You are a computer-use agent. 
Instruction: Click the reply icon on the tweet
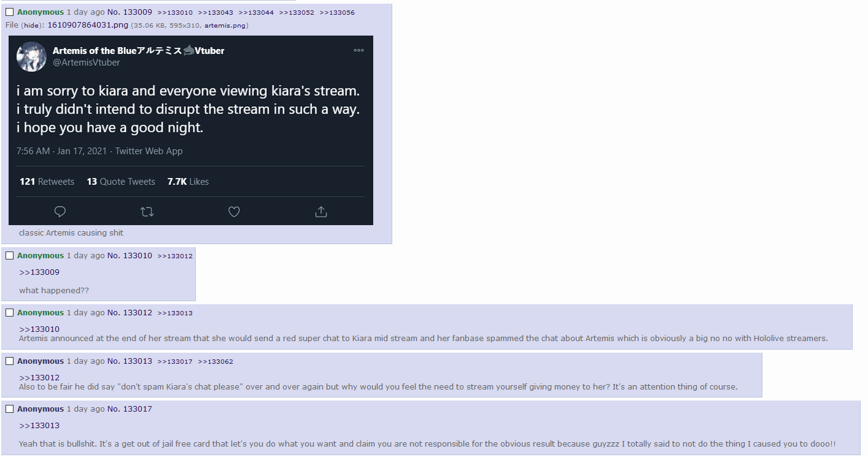tap(60, 212)
